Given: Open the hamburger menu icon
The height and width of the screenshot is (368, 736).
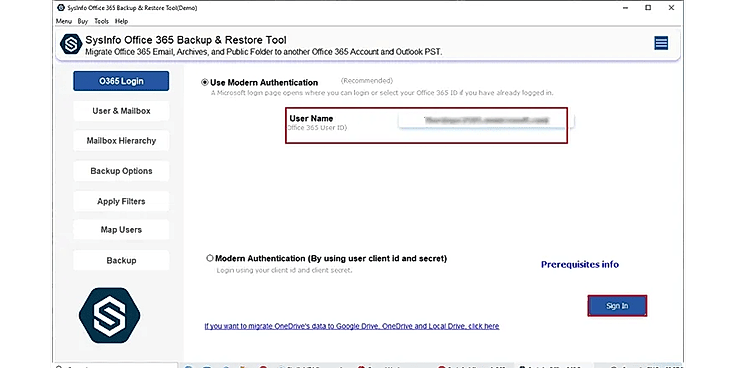Looking at the screenshot, I should click(661, 43).
